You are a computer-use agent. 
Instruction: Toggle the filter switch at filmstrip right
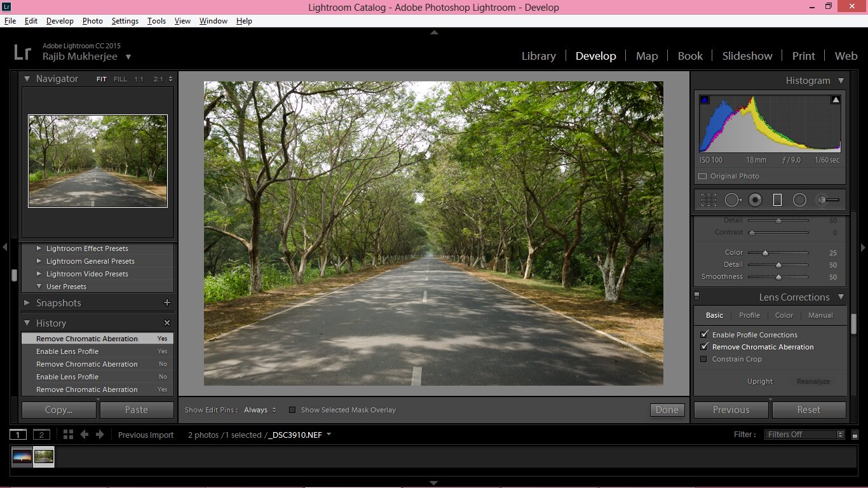click(x=855, y=435)
